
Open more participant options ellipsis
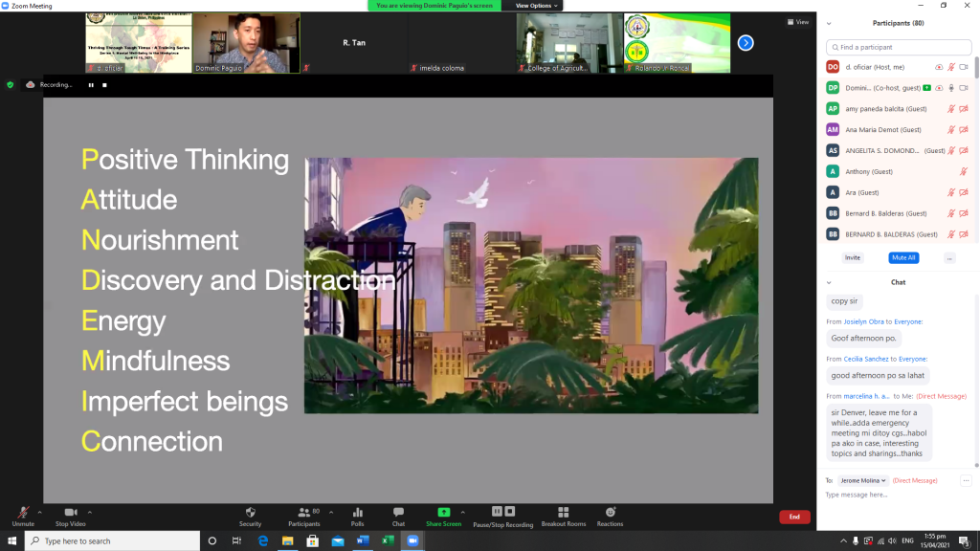949,257
